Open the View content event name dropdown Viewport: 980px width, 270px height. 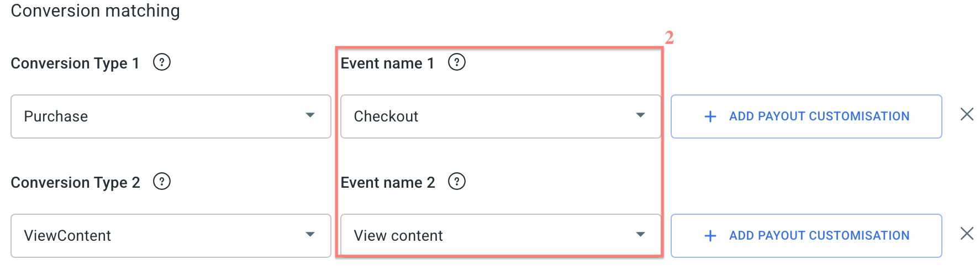[500, 236]
